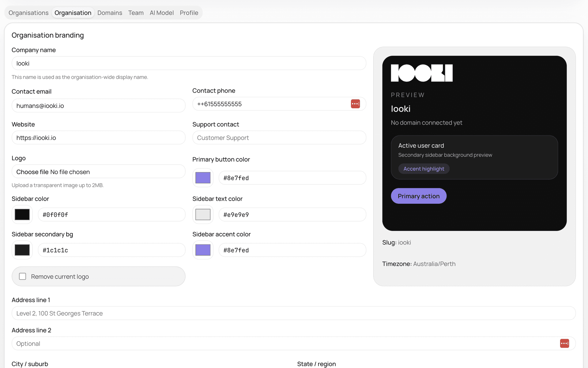The width and height of the screenshot is (588, 368).
Task: Focus the Company name input field
Action: tap(189, 63)
